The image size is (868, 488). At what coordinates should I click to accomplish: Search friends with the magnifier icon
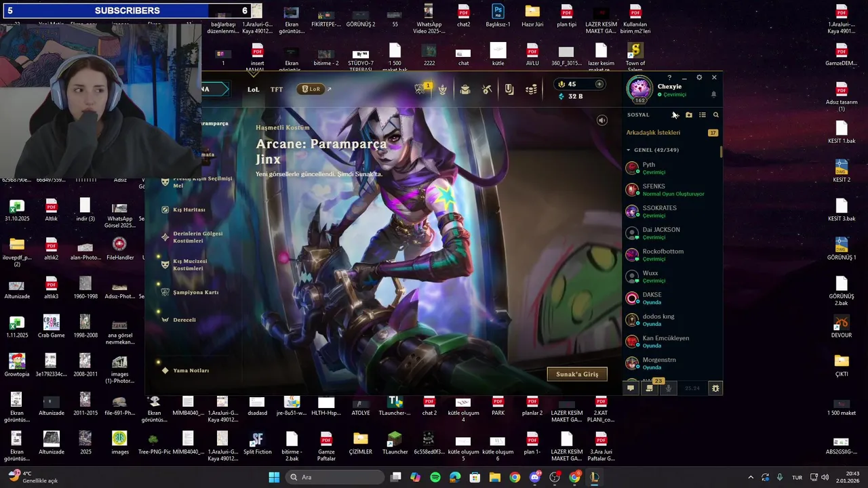[715, 115]
